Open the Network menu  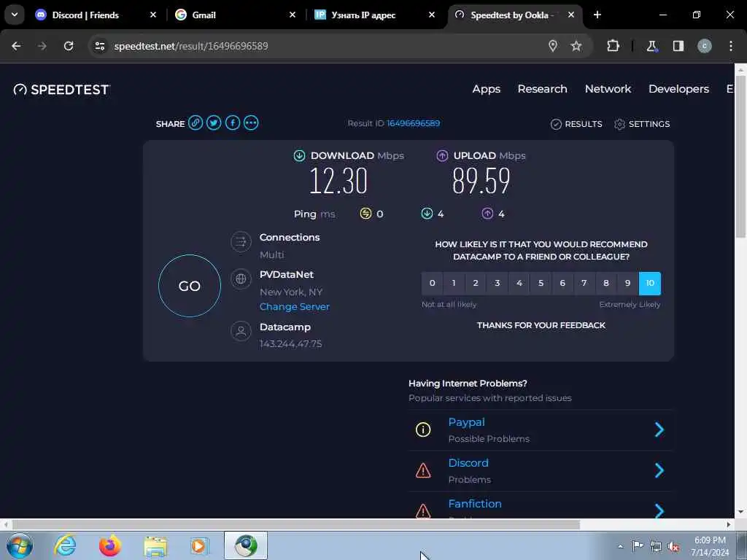(608, 89)
